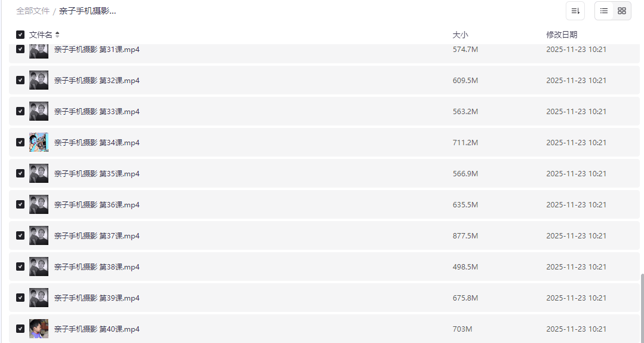Go to 全部文件 breadcrumb
Image resolution: width=644 pixels, height=343 pixels.
click(33, 11)
